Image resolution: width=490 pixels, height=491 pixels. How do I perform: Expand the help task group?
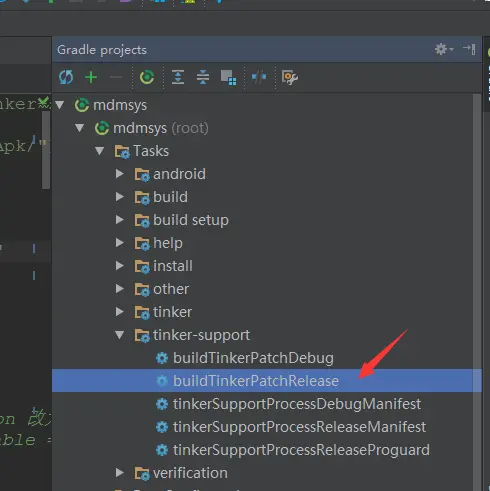pos(120,243)
